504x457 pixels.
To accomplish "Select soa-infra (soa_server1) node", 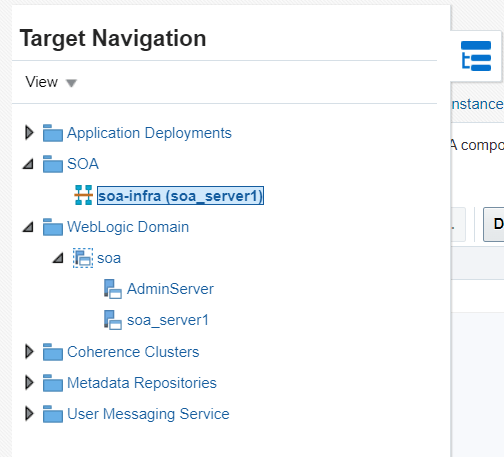I will [x=180, y=196].
